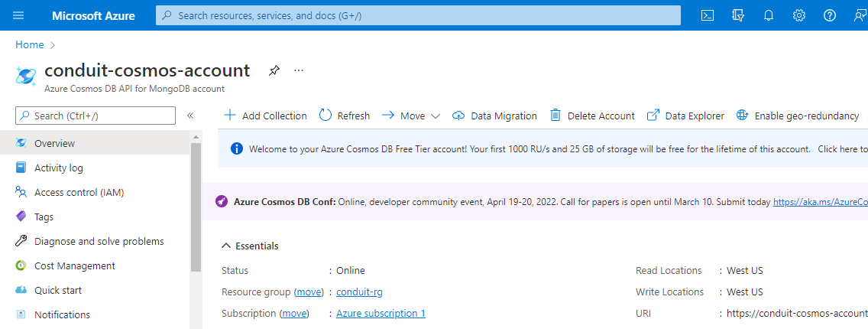868x329 pixels.
Task: Click the West US Write Locations value
Action: [744, 292]
